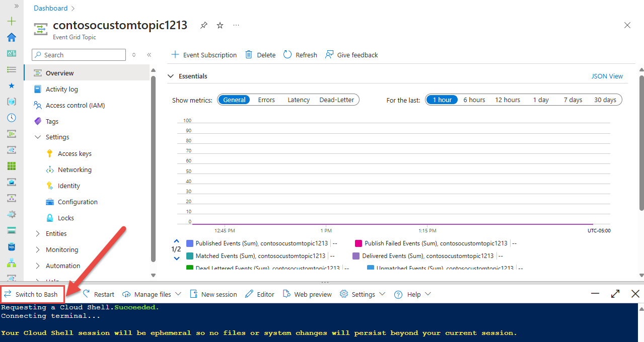
Task: Switch metrics view to Dead-Letter
Action: 336,99
